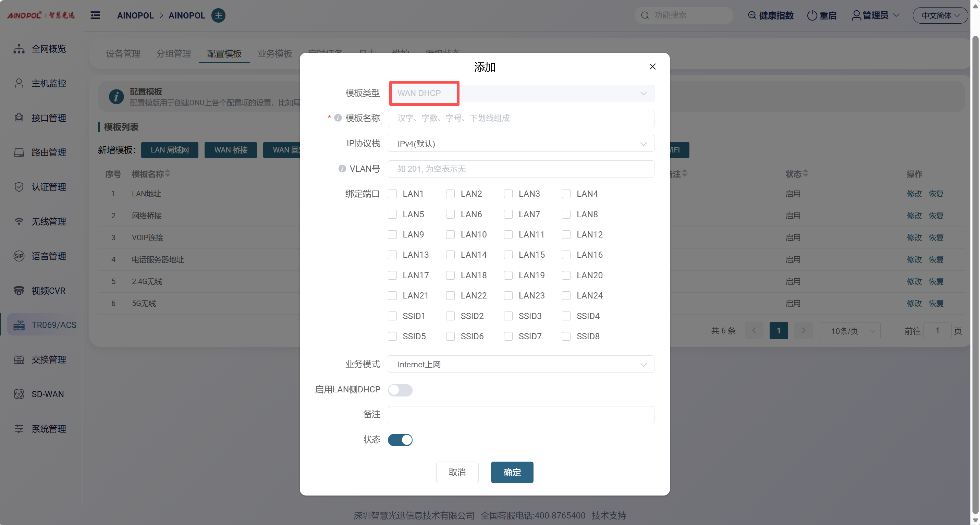Click the 确定 confirm button
Image resolution: width=980 pixels, height=525 pixels.
tap(512, 472)
